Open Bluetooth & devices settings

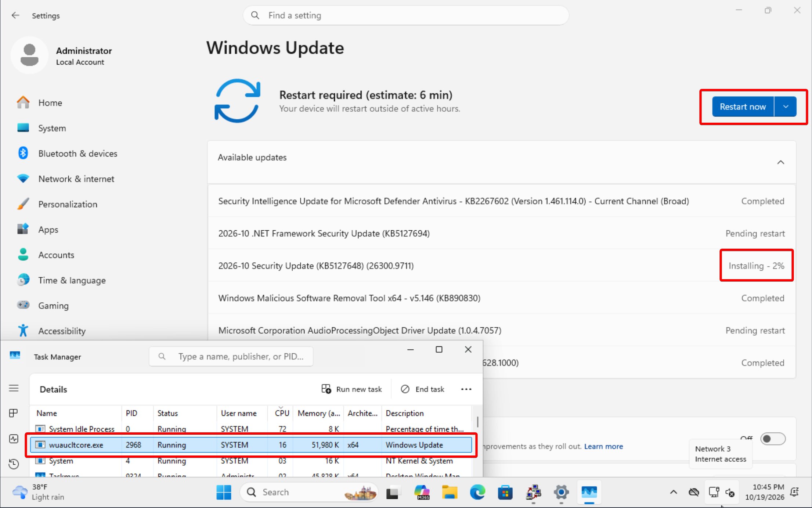[x=78, y=154]
